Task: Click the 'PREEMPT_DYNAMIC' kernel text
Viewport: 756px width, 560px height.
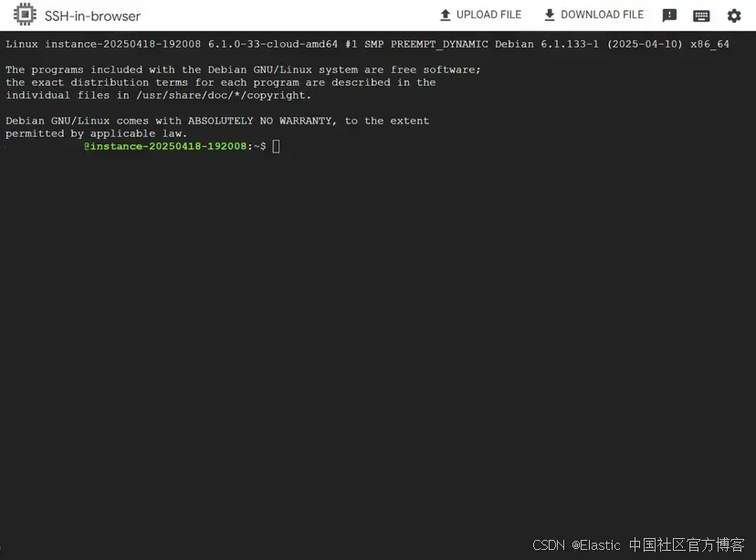Action: point(439,45)
